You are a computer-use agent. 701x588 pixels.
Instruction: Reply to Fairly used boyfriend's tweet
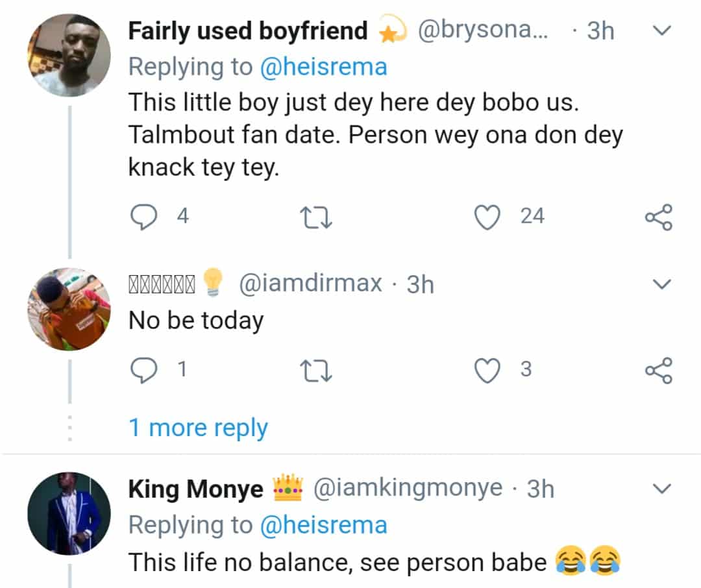point(143,217)
